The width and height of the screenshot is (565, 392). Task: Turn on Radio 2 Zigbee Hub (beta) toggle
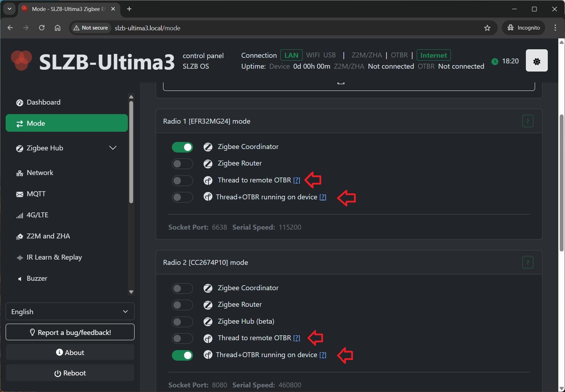(x=182, y=322)
